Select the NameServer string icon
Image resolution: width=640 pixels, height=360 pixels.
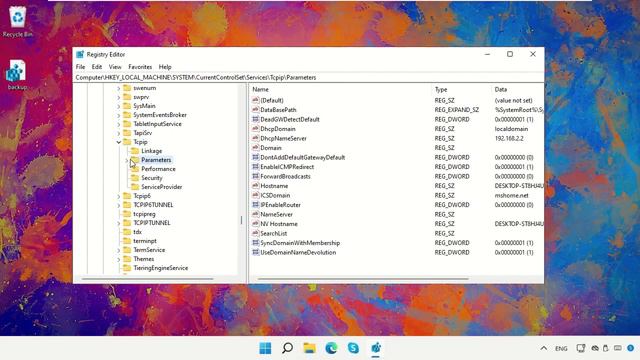point(256,214)
